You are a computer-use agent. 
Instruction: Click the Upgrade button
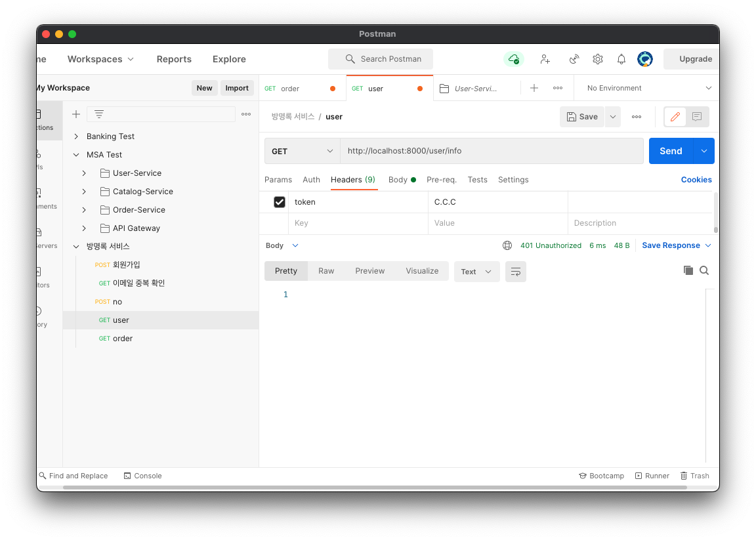click(x=692, y=59)
